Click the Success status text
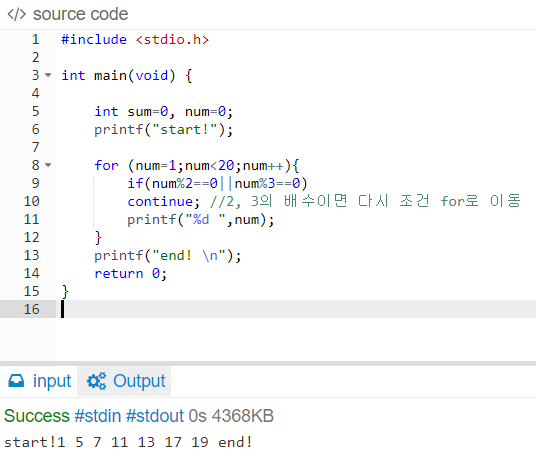The height and width of the screenshot is (470, 536). 37,416
